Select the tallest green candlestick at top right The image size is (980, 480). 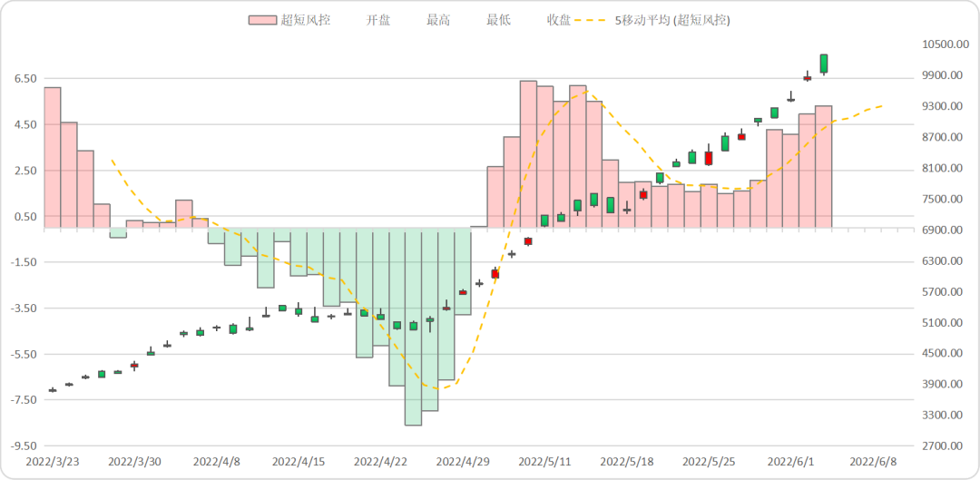[x=824, y=64]
